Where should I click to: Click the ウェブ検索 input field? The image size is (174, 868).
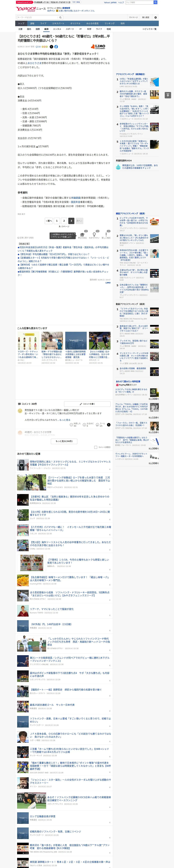coord(139,2)
